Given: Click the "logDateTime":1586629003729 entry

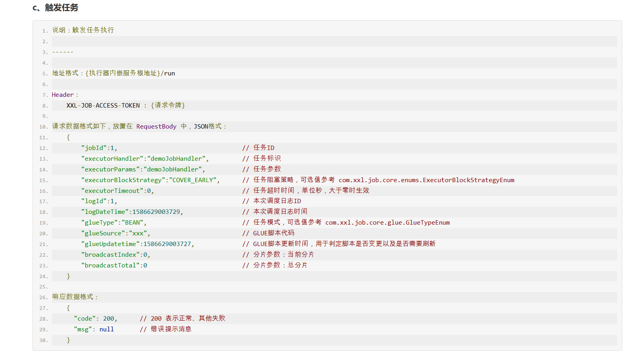Looking at the screenshot, I should (x=132, y=212).
